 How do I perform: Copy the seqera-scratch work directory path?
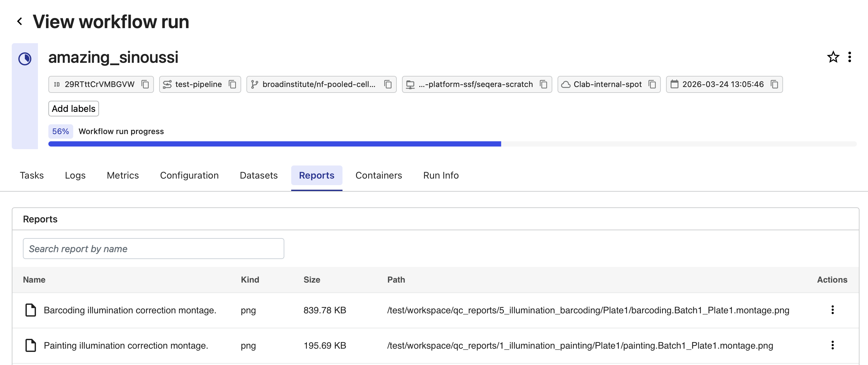pos(543,84)
